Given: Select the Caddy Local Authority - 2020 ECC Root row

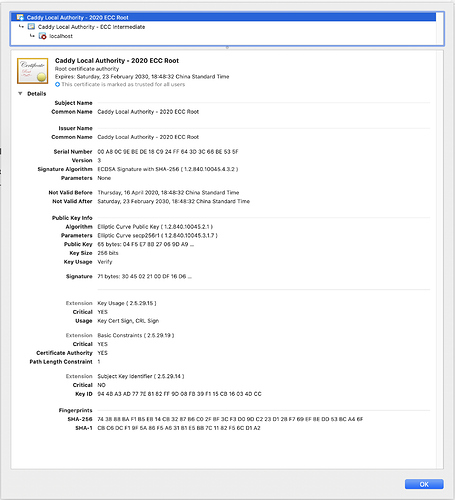Looking at the screenshot, I should coord(223,17).
